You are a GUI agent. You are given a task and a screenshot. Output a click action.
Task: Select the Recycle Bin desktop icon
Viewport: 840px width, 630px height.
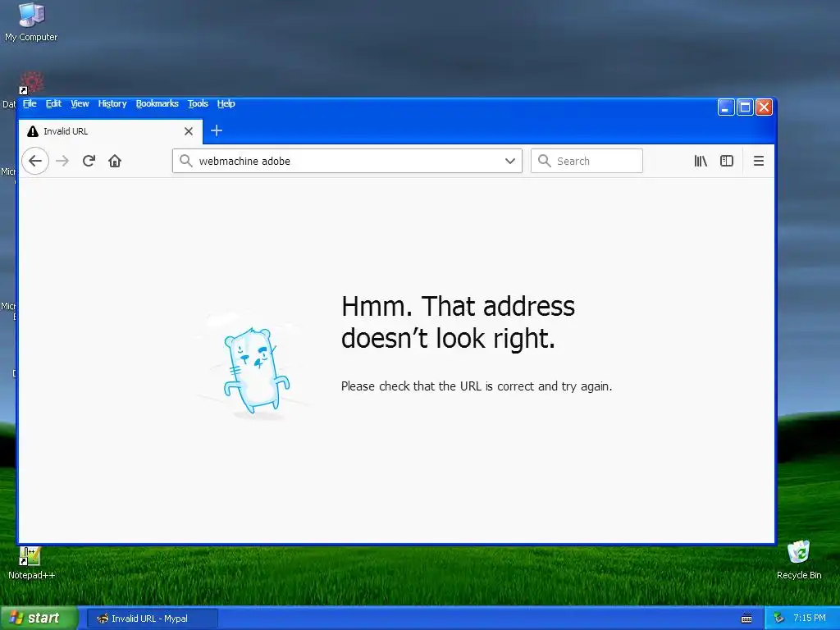[x=799, y=559]
